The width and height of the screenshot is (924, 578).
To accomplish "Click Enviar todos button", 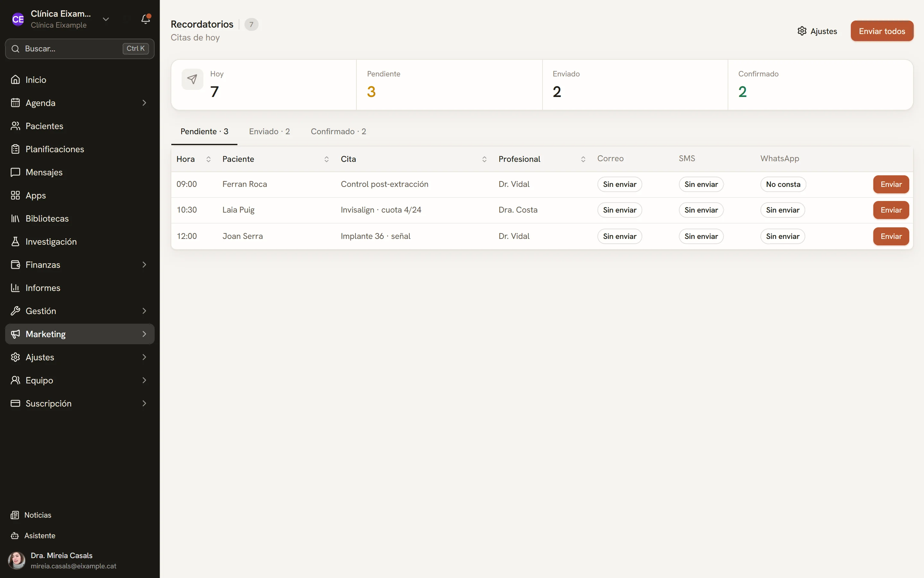I will pos(882,31).
